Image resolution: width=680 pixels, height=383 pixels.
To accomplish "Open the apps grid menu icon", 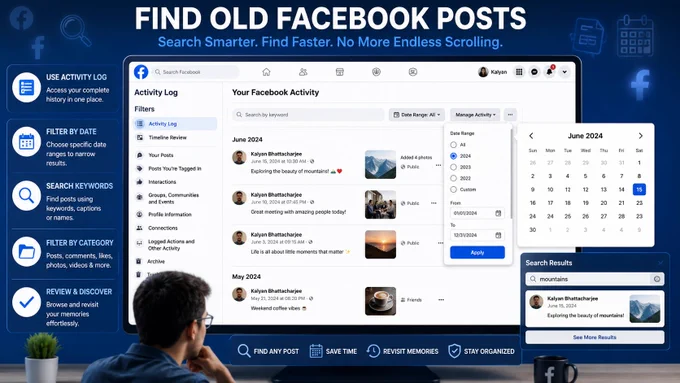I will [x=519, y=72].
